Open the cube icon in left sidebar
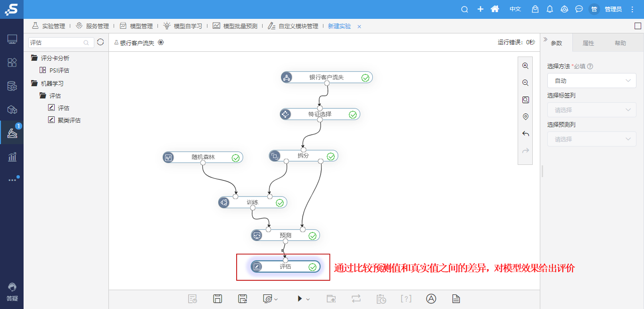Screen dimensions: 644x309 pyautogui.click(x=12, y=110)
